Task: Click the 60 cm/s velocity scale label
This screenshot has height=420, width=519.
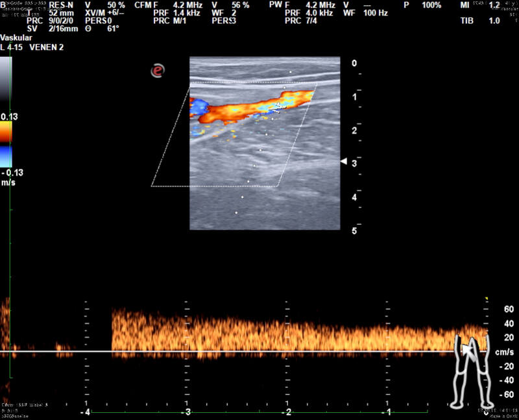Action: coord(509,309)
